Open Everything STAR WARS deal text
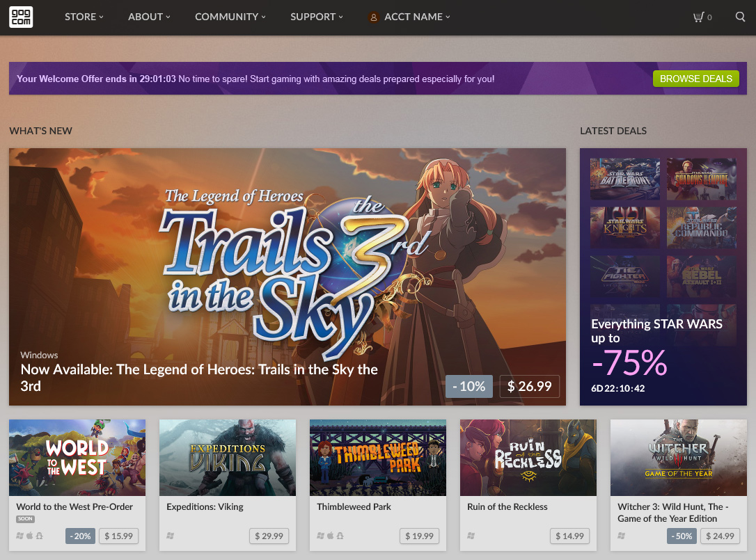Screen dimensions: 756x560 pos(656,330)
